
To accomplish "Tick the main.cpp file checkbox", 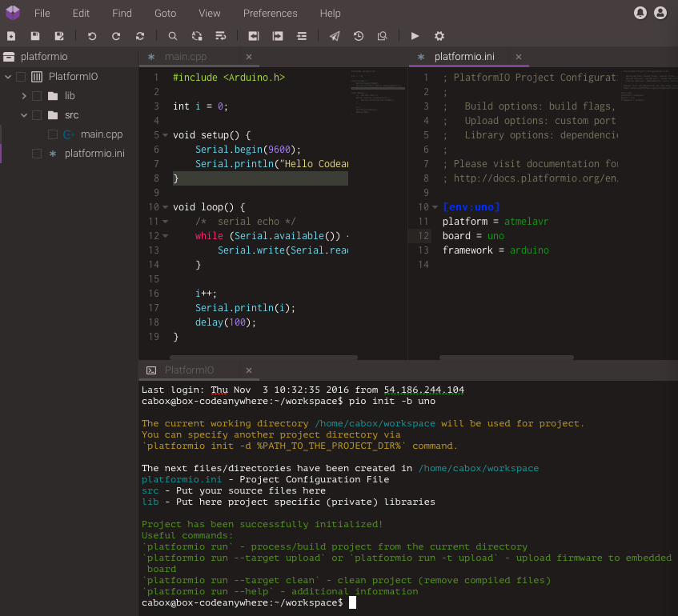I will pyautogui.click(x=53, y=134).
